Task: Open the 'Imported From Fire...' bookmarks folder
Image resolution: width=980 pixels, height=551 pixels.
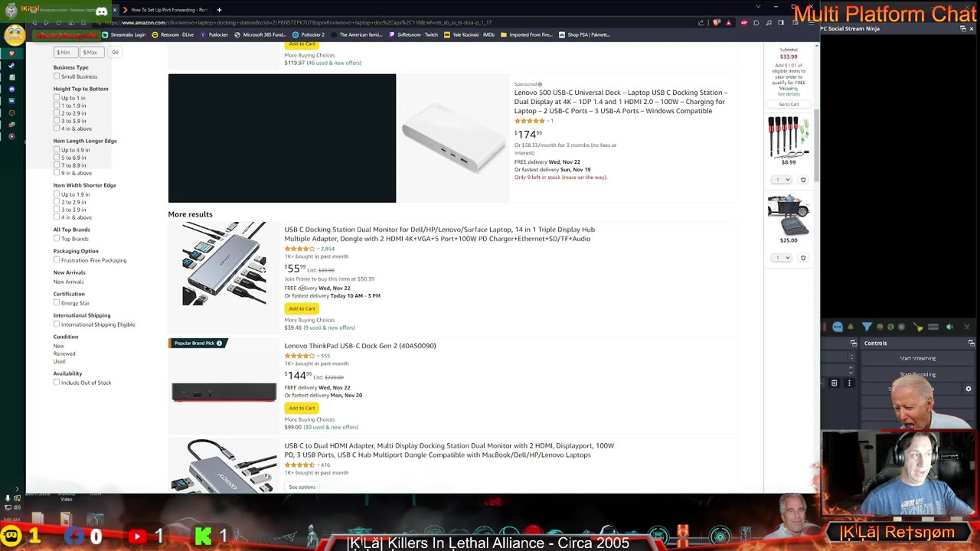Action: [x=527, y=34]
